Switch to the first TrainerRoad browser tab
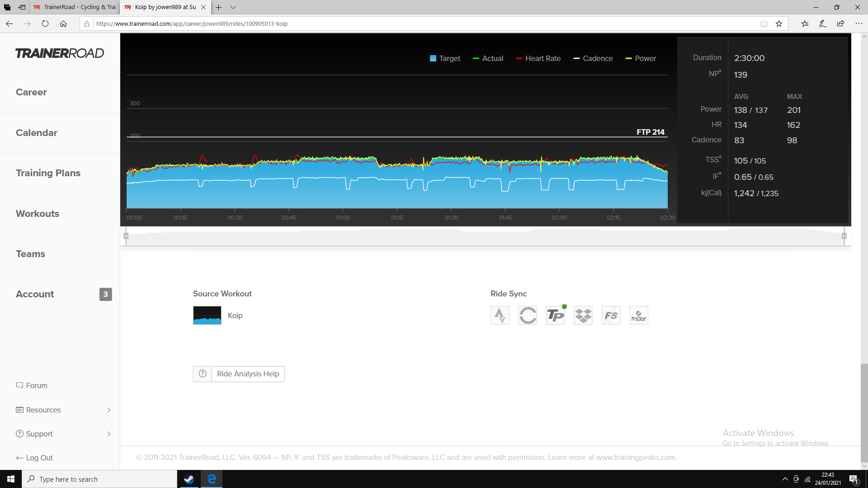 [x=75, y=7]
